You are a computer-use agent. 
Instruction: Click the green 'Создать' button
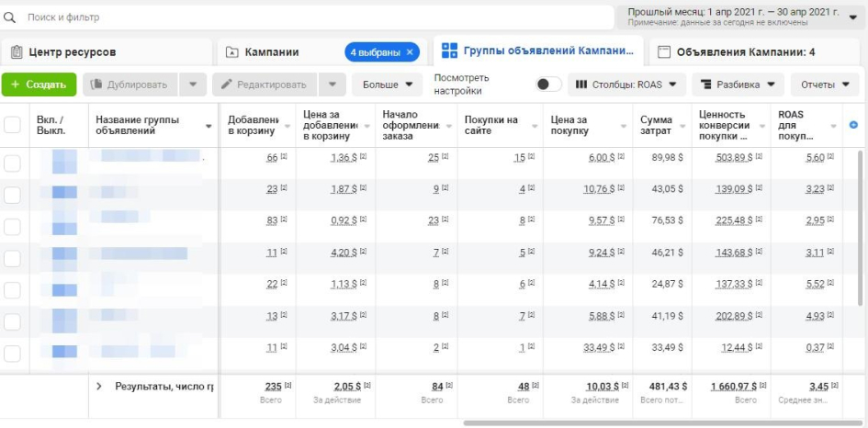[39, 84]
